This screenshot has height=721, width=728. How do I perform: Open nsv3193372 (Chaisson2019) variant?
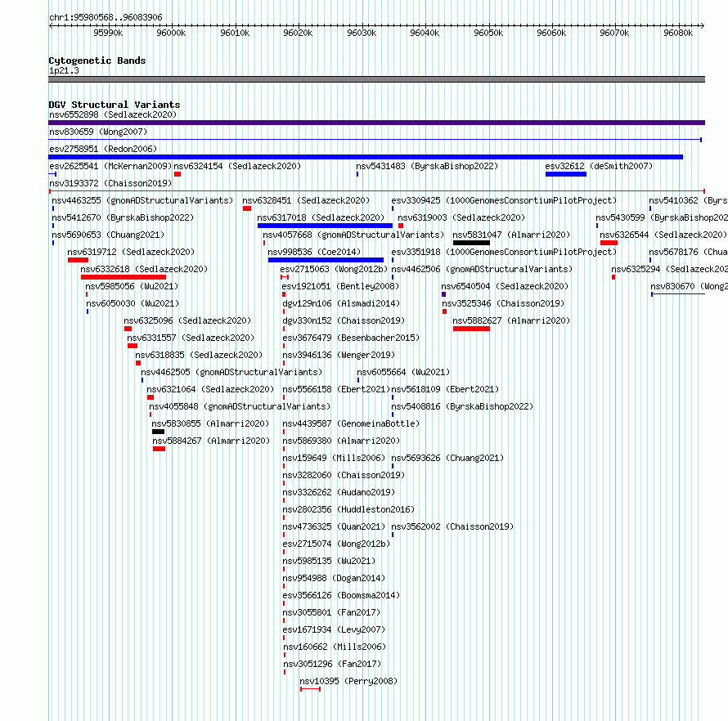pyautogui.click(x=110, y=183)
